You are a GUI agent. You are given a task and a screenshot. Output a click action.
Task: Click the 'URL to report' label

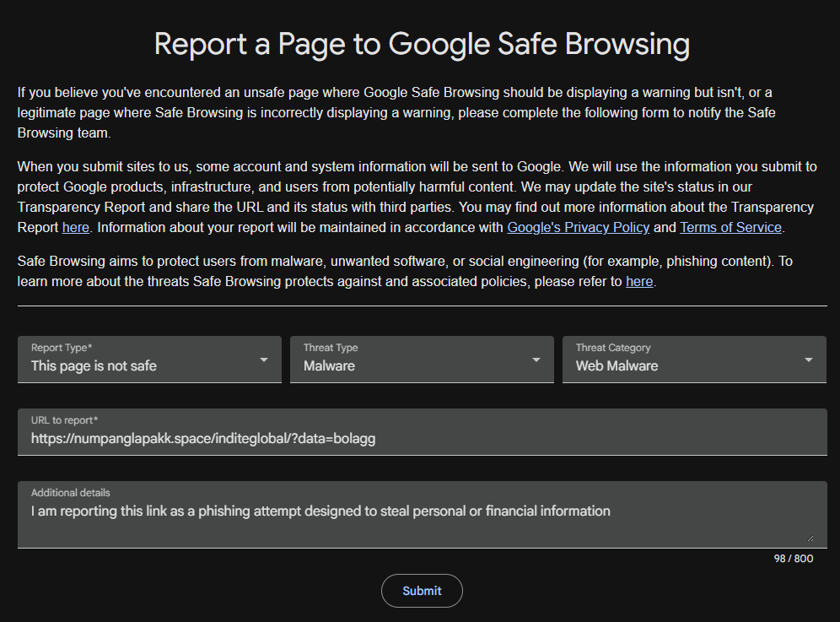(64, 420)
